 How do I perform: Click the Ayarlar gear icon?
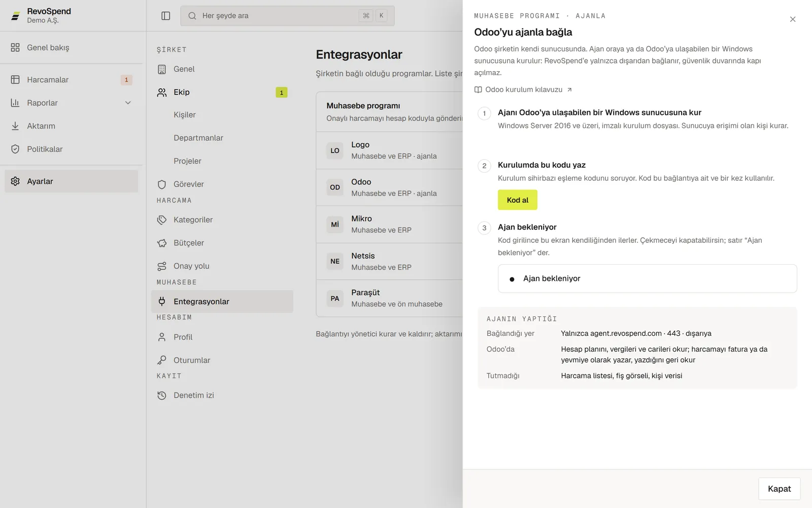tap(15, 181)
